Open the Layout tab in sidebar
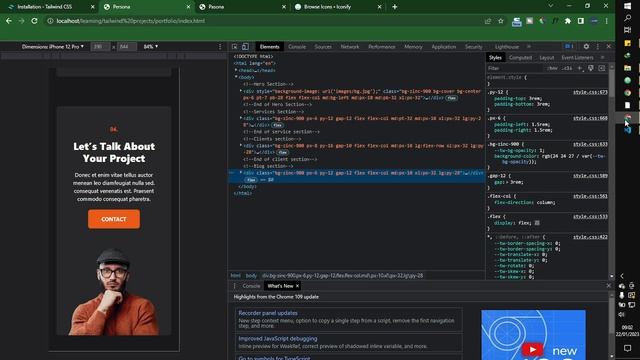 [547, 58]
